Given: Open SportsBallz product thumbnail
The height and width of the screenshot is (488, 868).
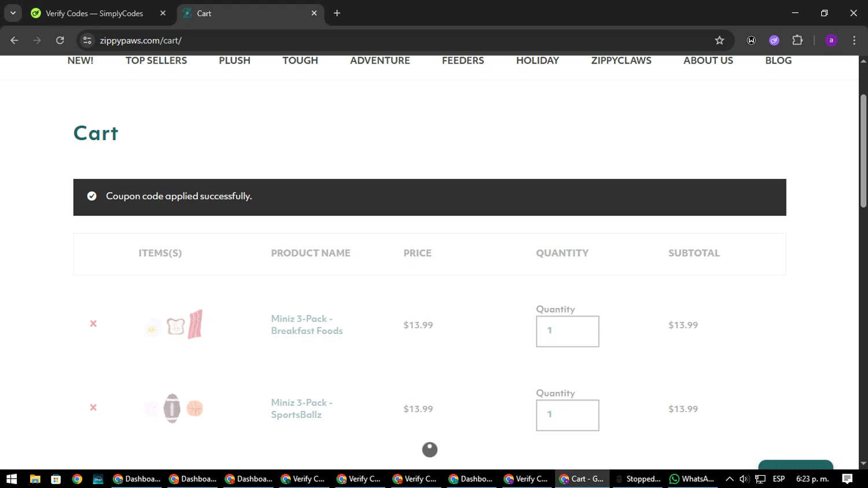Looking at the screenshot, I should coord(174,409).
